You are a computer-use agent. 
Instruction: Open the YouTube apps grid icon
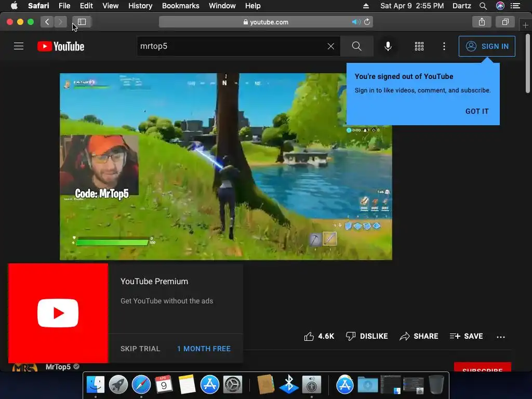419,46
